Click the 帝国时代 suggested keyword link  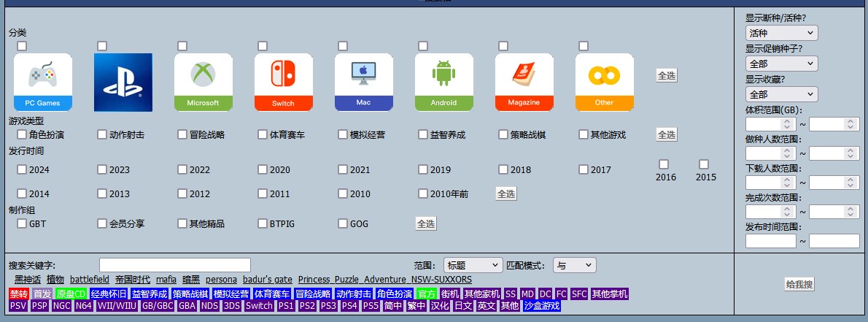pos(133,280)
